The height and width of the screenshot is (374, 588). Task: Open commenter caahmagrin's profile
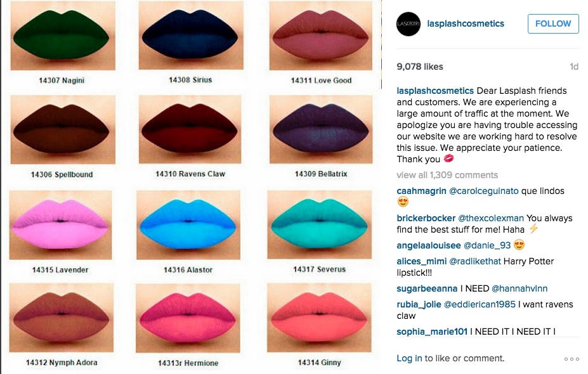[421, 191]
